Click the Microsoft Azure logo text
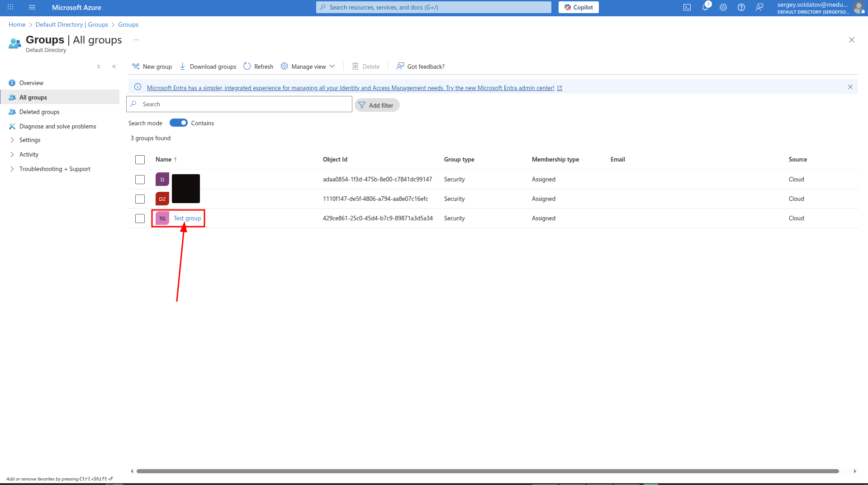 [76, 7]
